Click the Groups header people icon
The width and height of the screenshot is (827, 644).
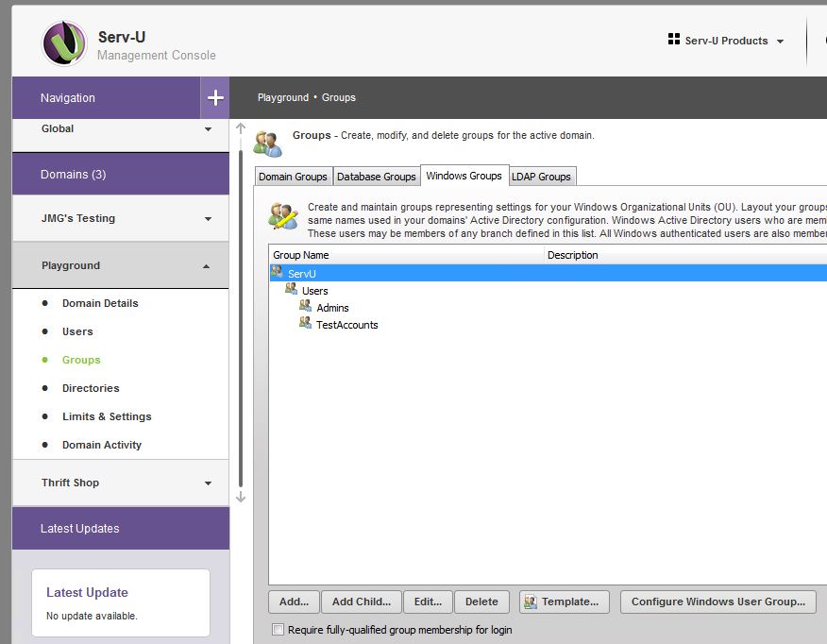pos(268,144)
